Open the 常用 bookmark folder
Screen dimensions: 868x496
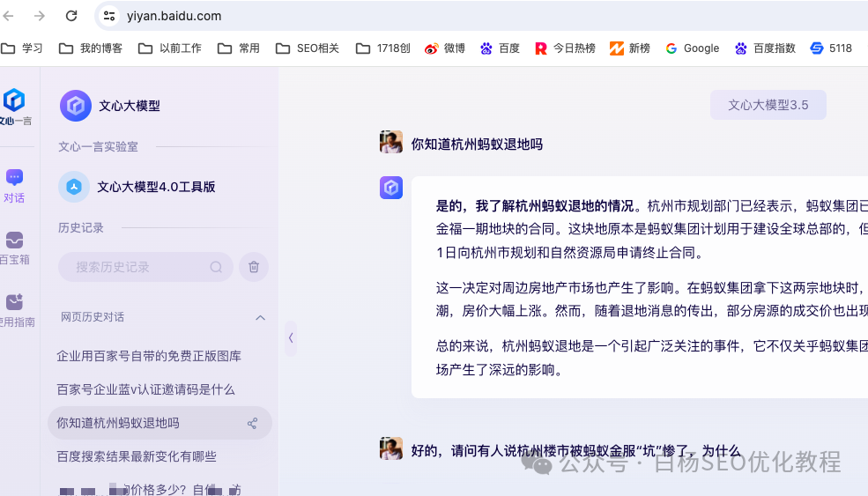pos(239,48)
